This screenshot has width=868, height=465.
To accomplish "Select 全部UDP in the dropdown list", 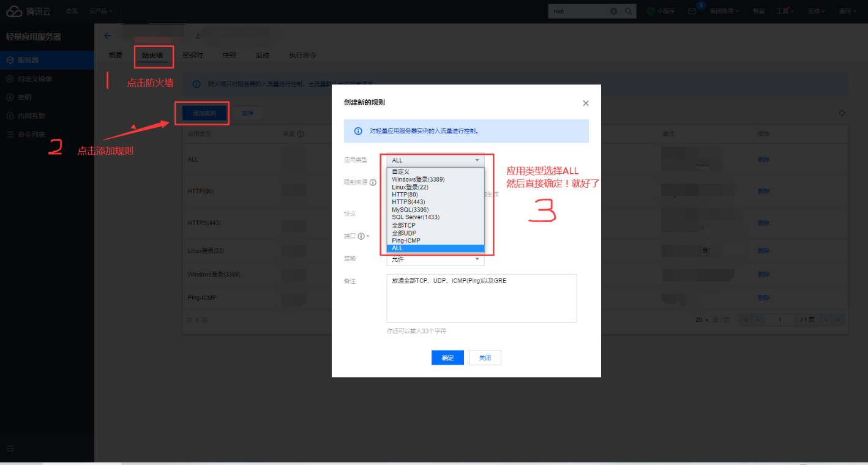I will tap(435, 233).
